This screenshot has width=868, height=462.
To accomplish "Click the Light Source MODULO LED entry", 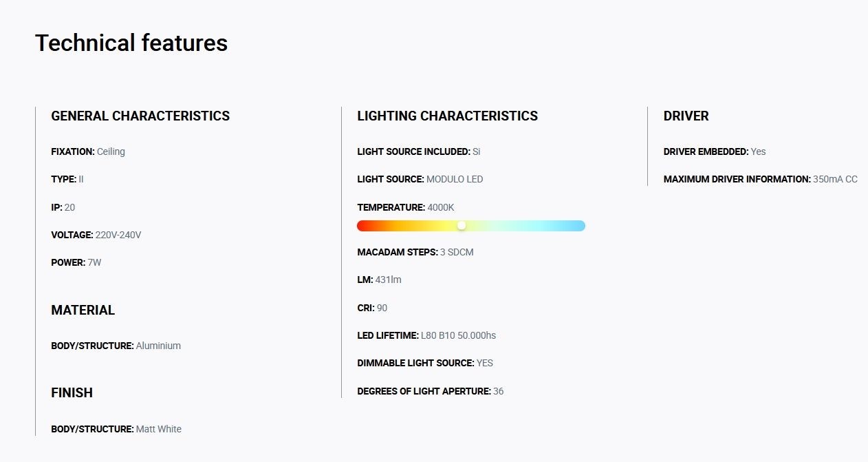I will (420, 179).
